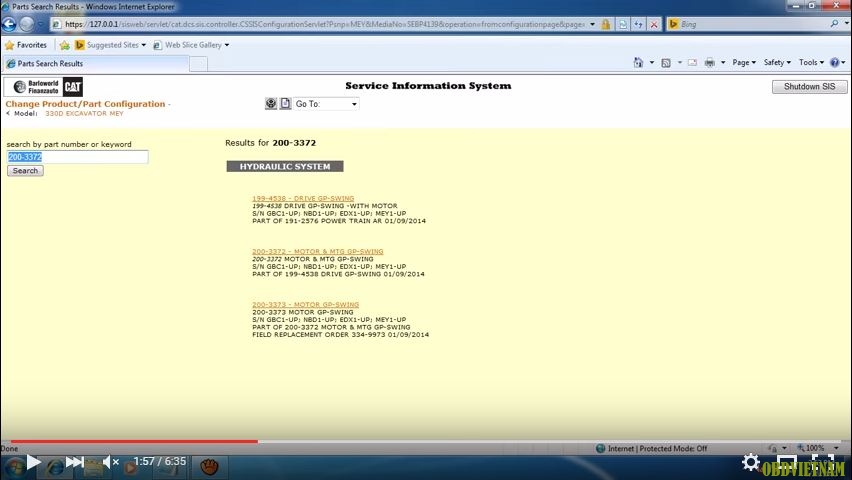Open the 200-3372 Motor & MTG GP-Swing link
This screenshot has width=852, height=480.
[x=317, y=251]
